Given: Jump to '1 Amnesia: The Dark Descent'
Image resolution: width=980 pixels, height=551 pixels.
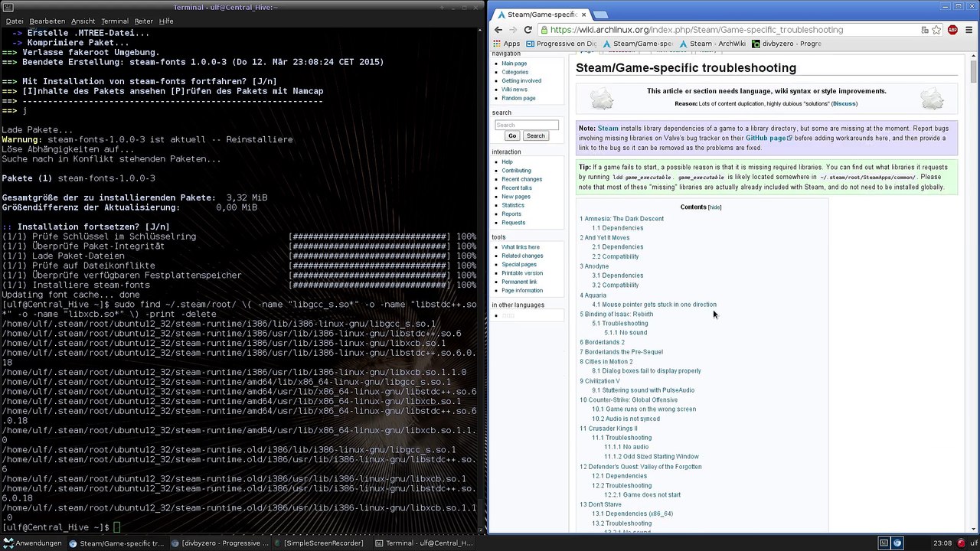Looking at the screenshot, I should 622,219.
